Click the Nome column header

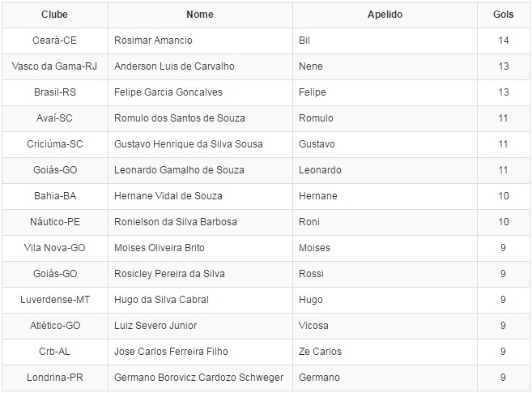[x=200, y=15]
